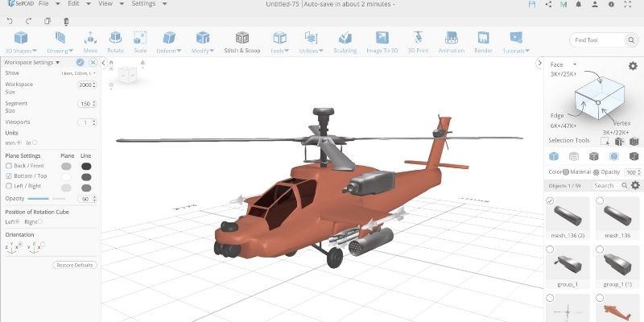This screenshot has height=322, width=644.
Task: Select the Scale tool
Action: coord(140,41)
